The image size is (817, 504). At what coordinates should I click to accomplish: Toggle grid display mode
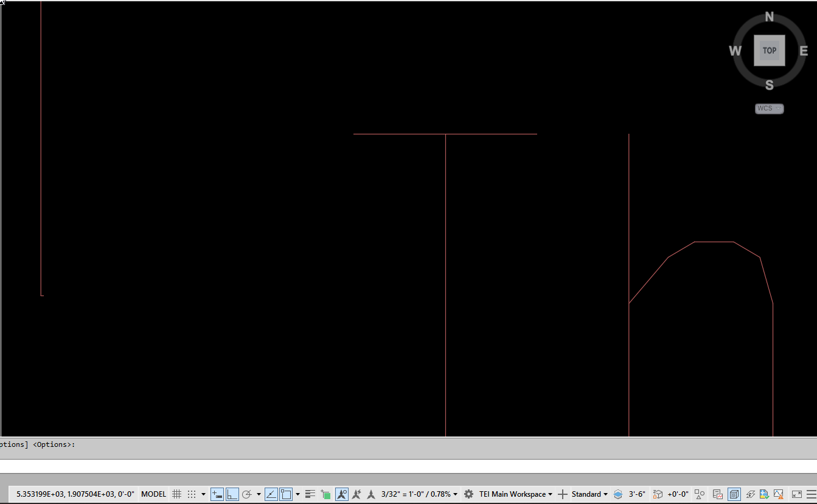coord(176,494)
